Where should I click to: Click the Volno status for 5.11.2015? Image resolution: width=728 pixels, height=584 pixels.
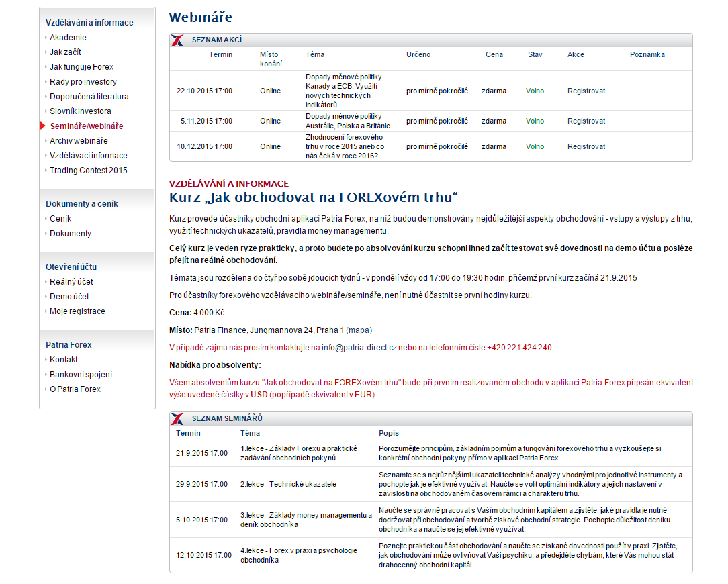click(535, 121)
